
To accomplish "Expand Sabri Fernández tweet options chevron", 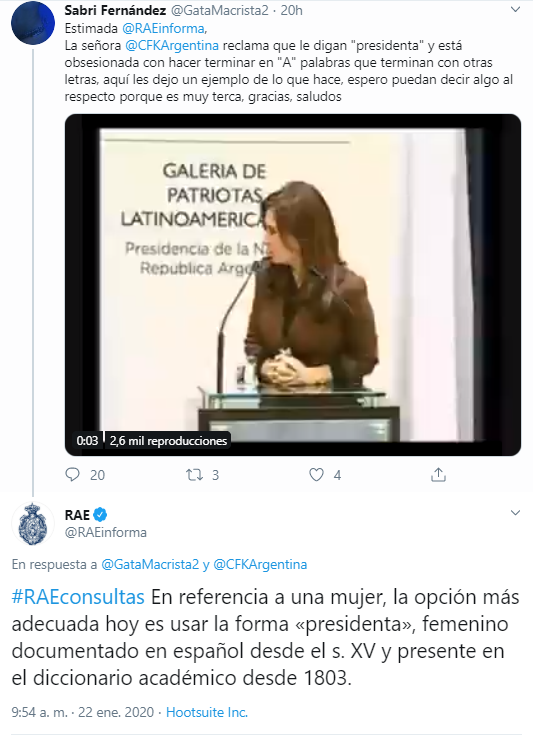I will coord(515,10).
